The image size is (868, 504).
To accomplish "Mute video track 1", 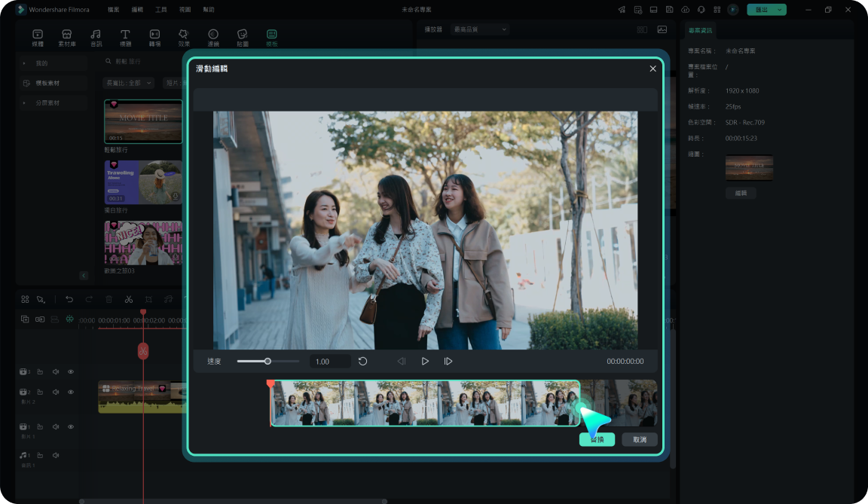I will coord(56,426).
